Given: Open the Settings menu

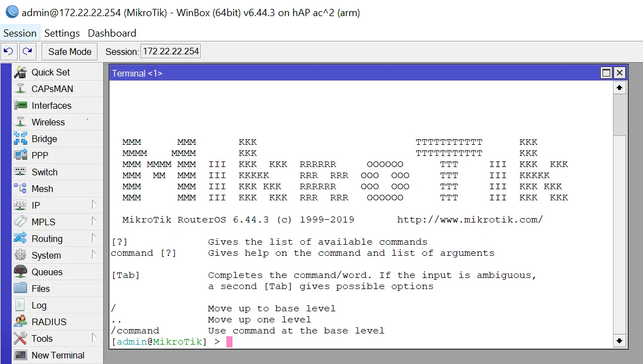Looking at the screenshot, I should click(x=62, y=33).
